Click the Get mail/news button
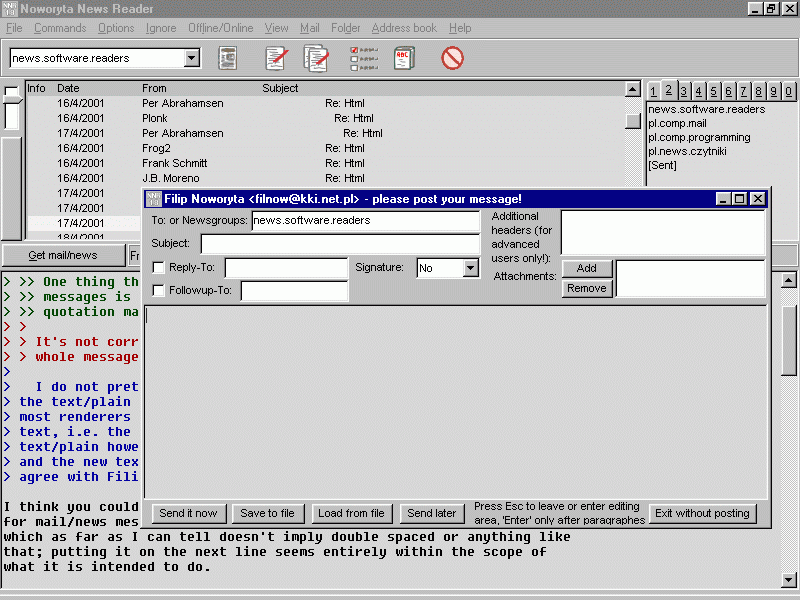Viewport: 800px width, 600px height. (x=63, y=255)
